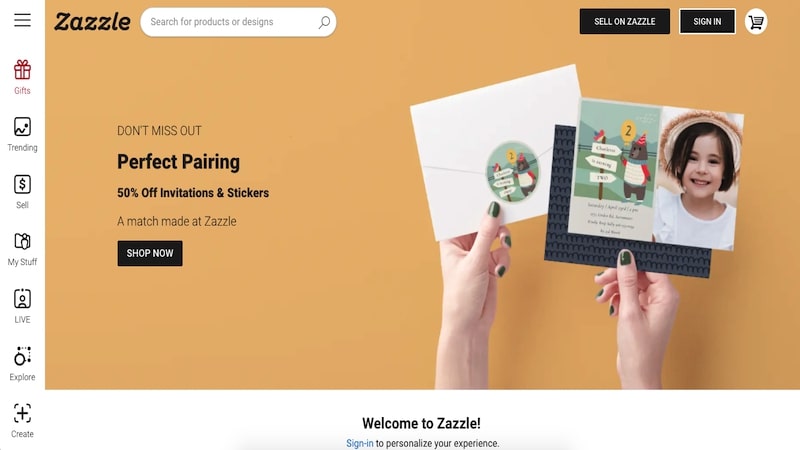Click the SHOP NOW button
Image resolution: width=800 pixels, height=450 pixels.
pos(150,254)
